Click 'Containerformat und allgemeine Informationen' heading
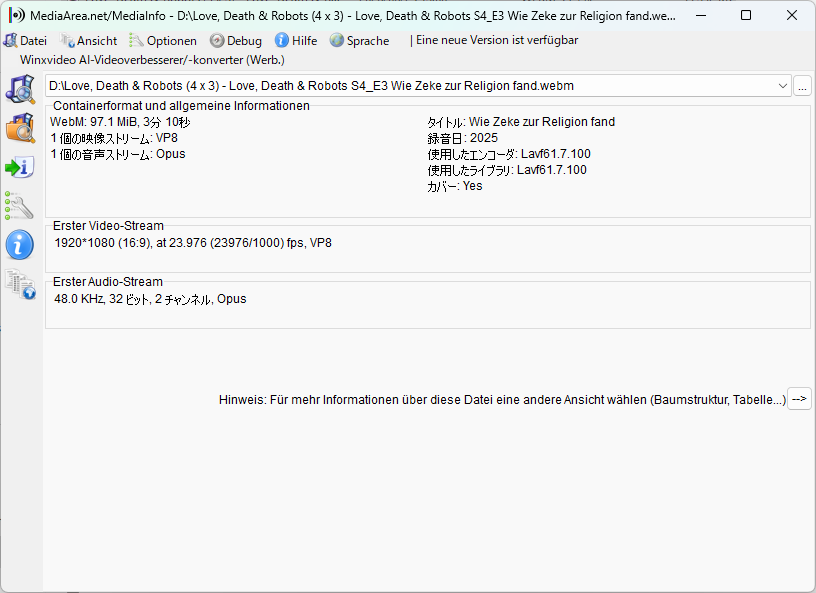The width and height of the screenshot is (816, 593). click(x=181, y=106)
